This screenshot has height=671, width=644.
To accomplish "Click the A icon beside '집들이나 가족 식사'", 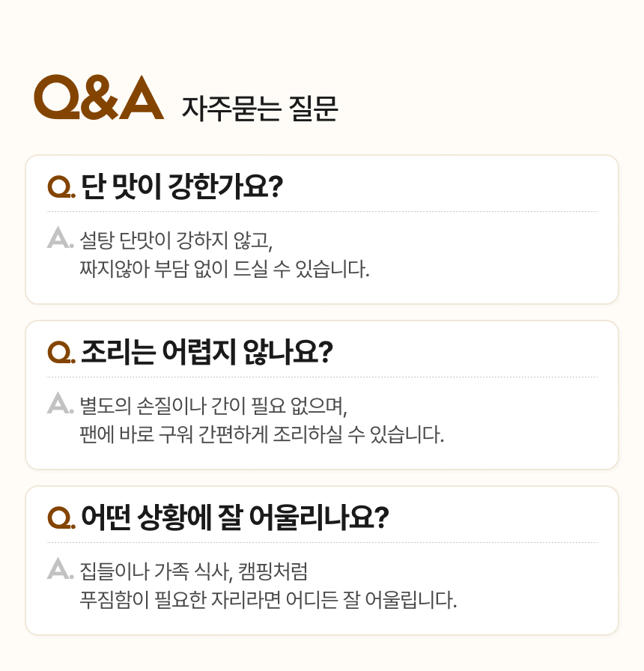I will pos(59,569).
